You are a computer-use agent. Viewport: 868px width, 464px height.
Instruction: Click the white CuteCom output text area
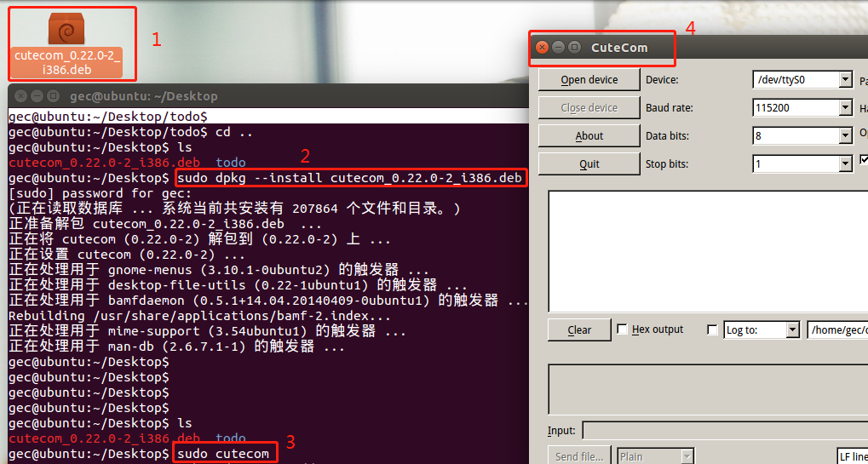708,252
